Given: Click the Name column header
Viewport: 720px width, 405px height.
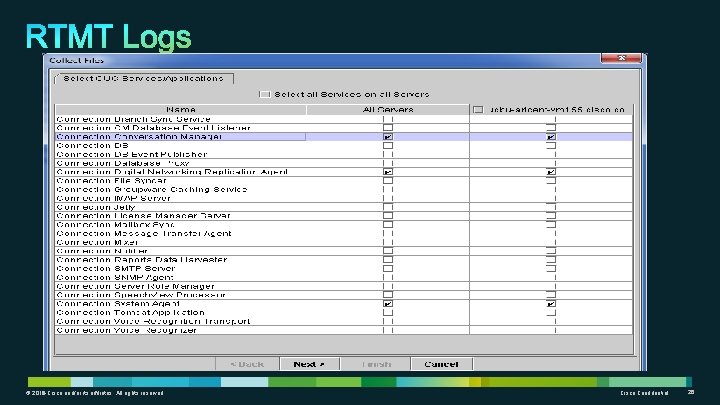Looking at the screenshot, I should click(x=180, y=110).
